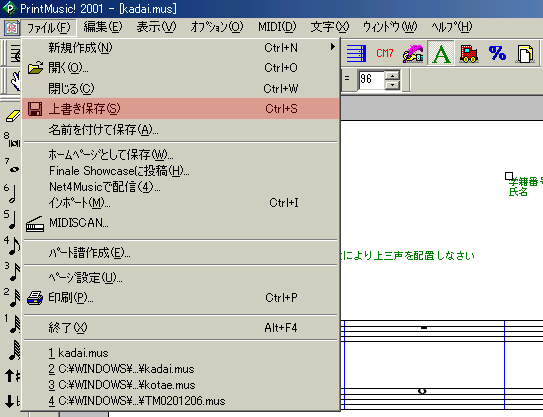Open the ヘルプ(H) menu
The width and height of the screenshot is (543, 417).
[452, 27]
